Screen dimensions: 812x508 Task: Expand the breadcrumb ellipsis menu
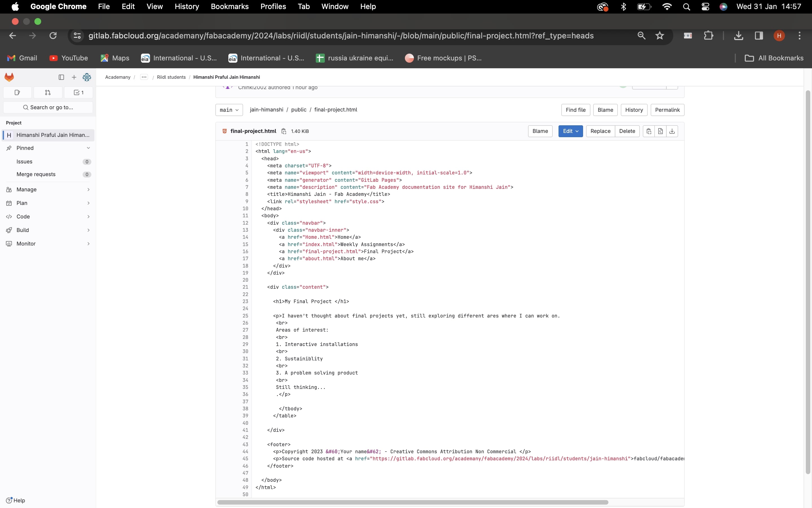[x=144, y=77]
